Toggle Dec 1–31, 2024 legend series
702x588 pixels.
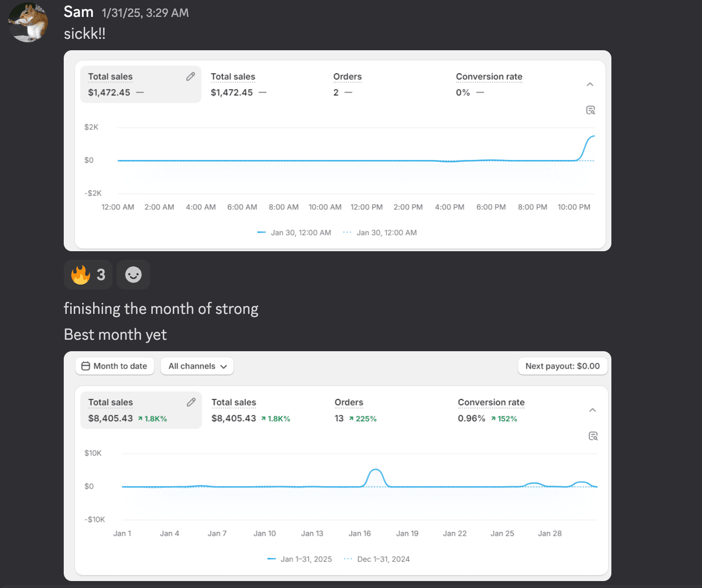[x=377, y=559]
